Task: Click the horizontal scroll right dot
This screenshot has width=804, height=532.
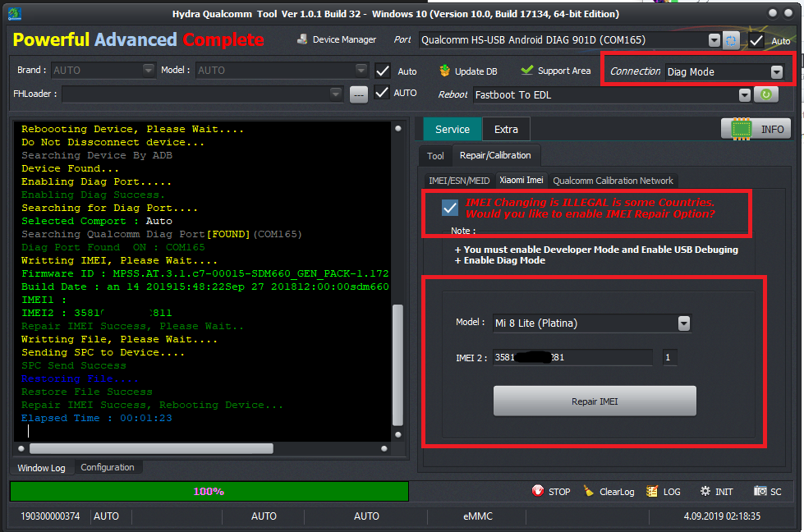Action: tap(384, 448)
